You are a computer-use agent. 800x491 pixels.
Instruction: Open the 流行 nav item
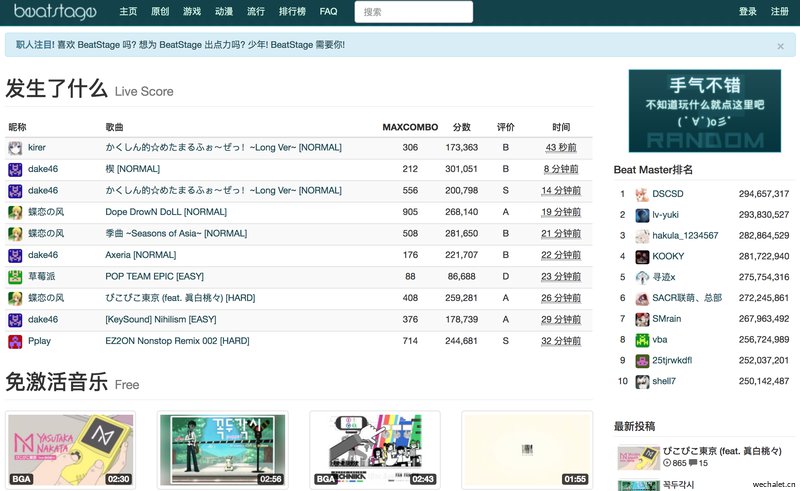tap(256, 11)
